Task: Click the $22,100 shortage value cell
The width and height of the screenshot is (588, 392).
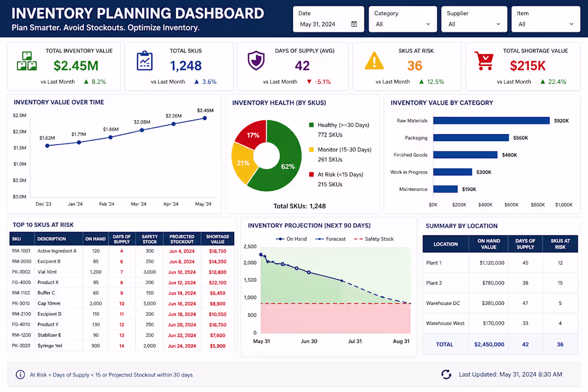Action: point(218,282)
